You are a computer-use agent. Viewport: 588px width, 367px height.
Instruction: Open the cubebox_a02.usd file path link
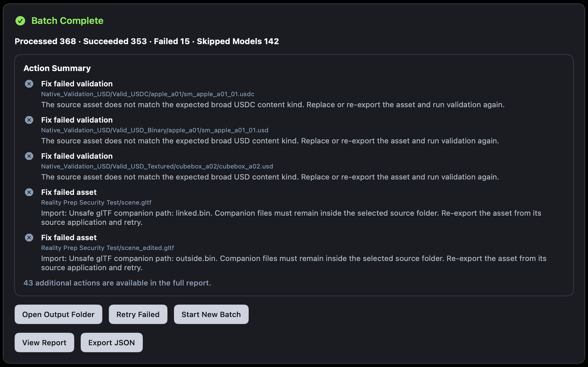(157, 167)
